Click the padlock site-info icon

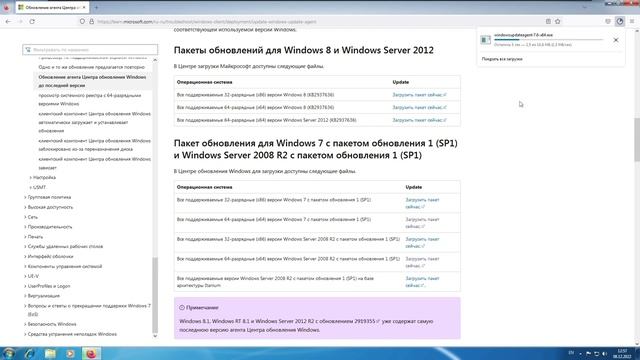[x=91, y=21]
